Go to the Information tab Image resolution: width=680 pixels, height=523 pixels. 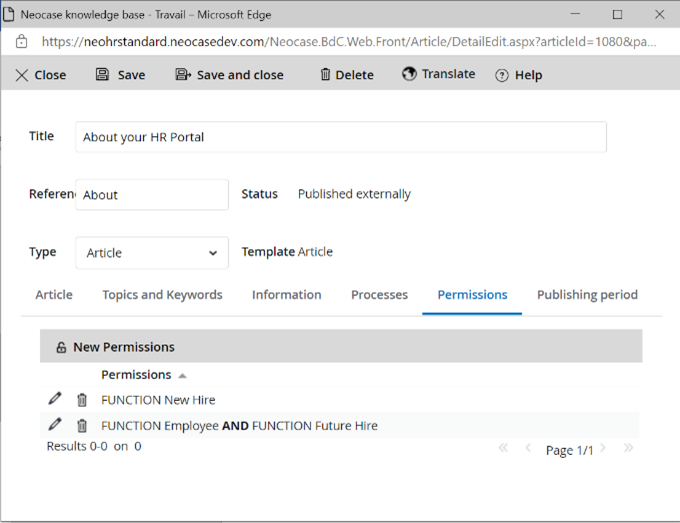[x=286, y=295]
